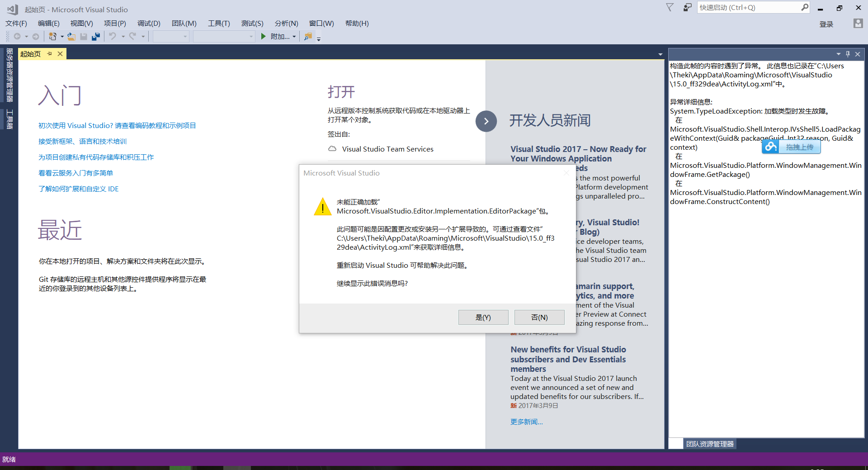Image resolution: width=868 pixels, height=470 pixels.
Task: Click the 否(N) button in the dialog
Action: 539,317
